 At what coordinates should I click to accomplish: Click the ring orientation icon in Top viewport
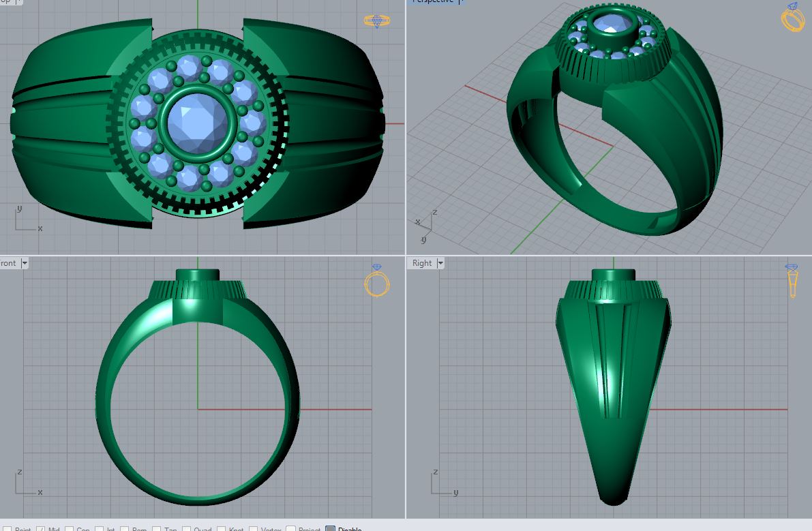click(x=376, y=20)
